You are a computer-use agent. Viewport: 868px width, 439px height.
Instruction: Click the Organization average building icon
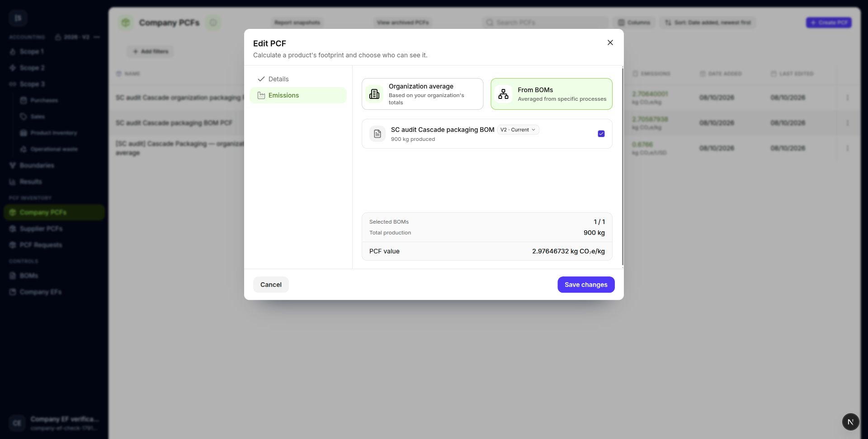tap(374, 94)
